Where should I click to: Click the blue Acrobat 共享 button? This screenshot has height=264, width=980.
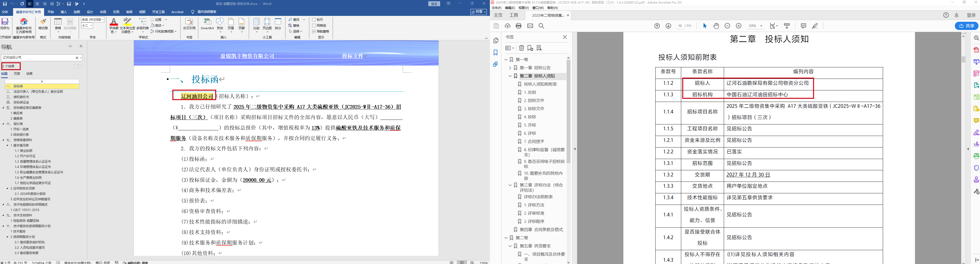[966, 26]
